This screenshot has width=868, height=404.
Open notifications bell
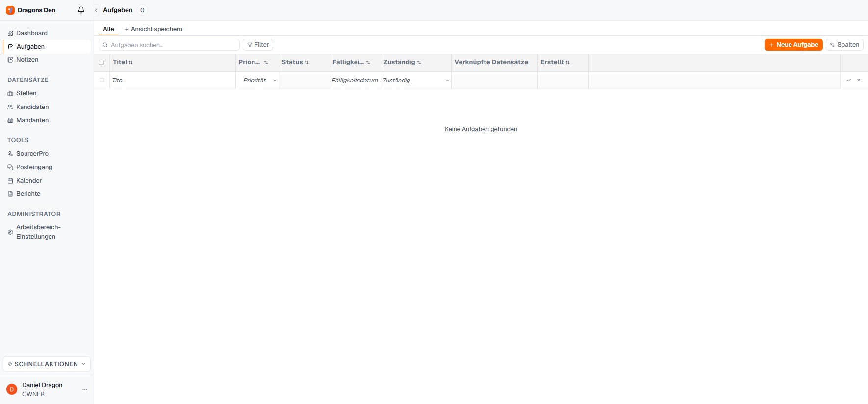click(x=81, y=10)
